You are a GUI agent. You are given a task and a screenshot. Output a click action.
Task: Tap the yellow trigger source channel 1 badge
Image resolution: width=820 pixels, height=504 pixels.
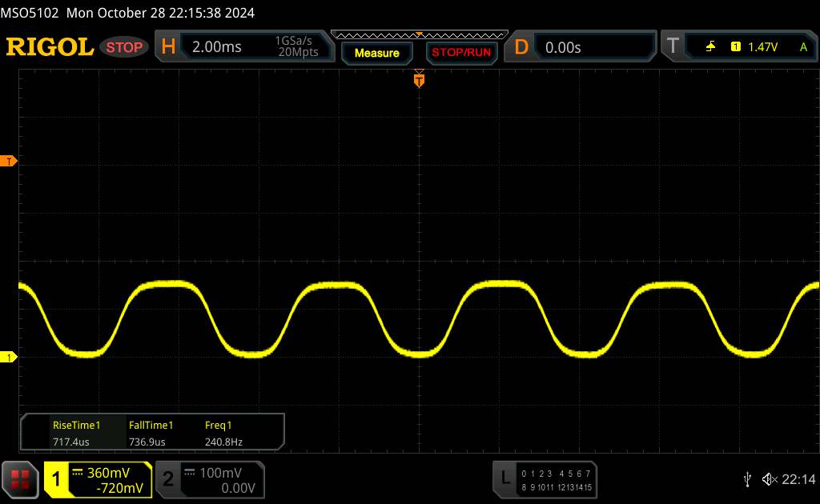(735, 47)
